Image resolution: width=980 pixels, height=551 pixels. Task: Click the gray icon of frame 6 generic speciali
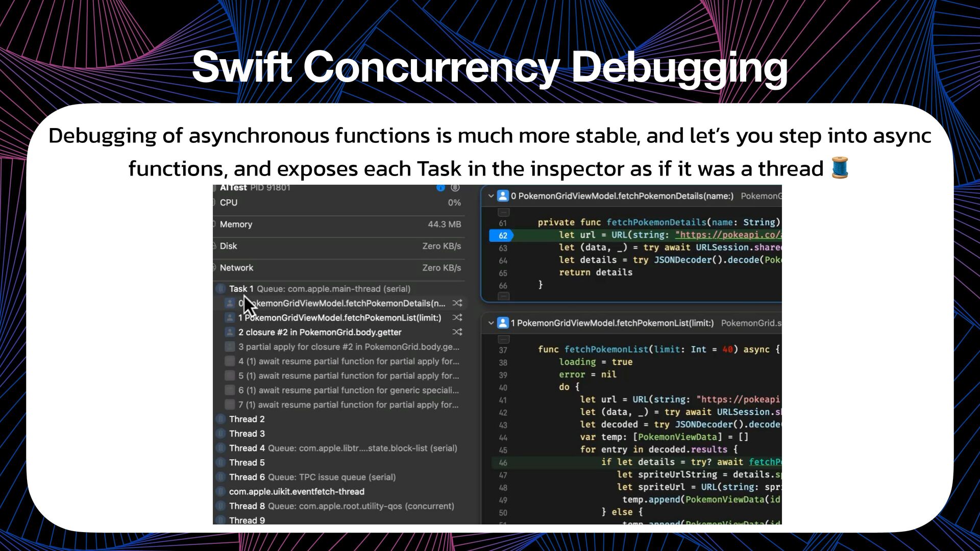click(x=230, y=390)
